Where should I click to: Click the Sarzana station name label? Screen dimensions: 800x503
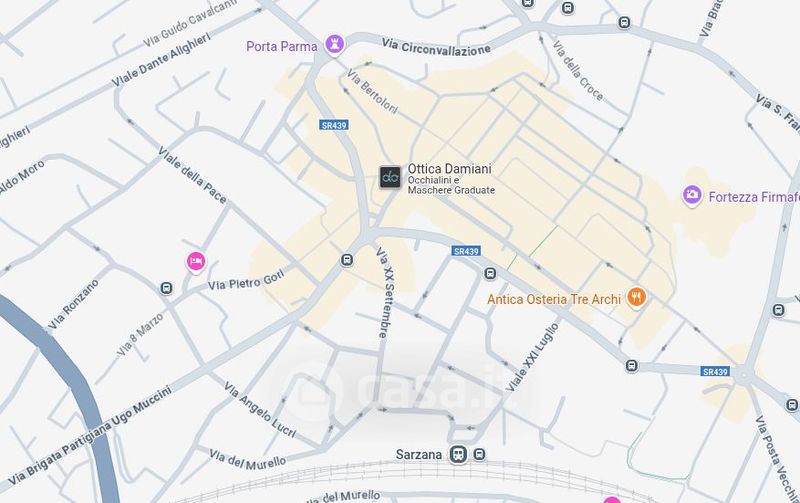pyautogui.click(x=419, y=454)
